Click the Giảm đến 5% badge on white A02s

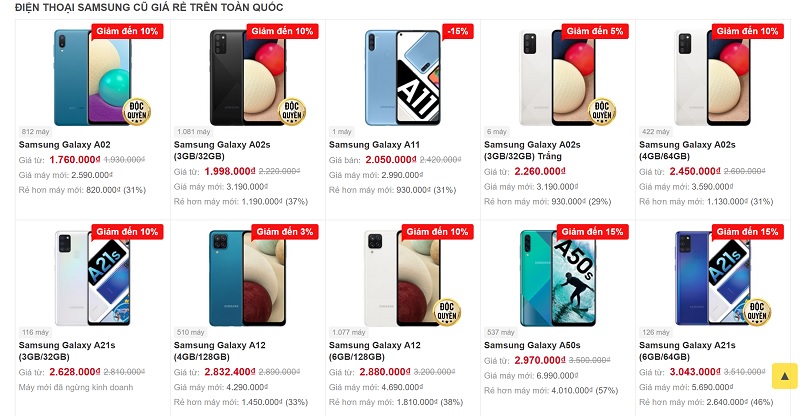(x=594, y=31)
